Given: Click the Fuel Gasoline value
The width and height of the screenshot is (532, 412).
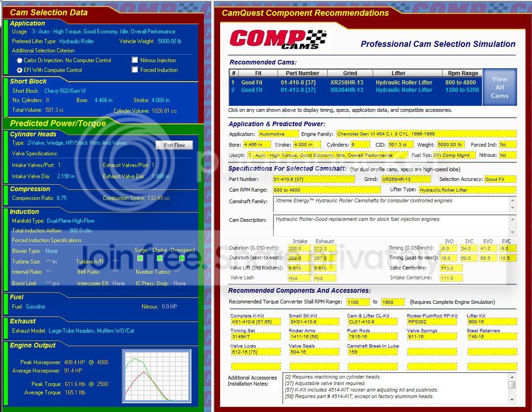Looking at the screenshot, I should coord(35,307).
